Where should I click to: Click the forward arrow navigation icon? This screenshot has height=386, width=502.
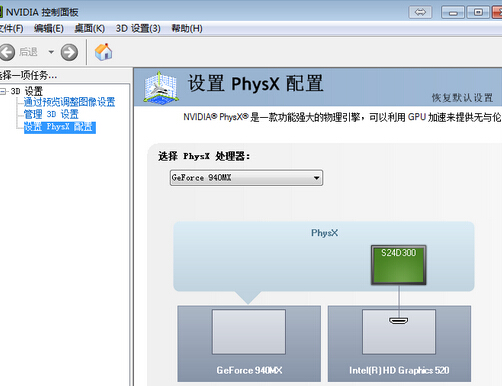coord(69,52)
